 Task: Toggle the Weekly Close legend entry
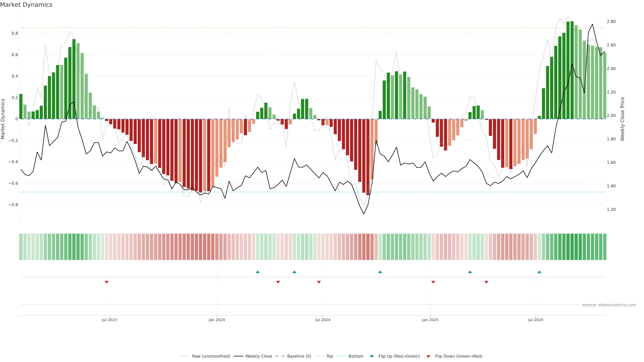[x=258, y=356]
